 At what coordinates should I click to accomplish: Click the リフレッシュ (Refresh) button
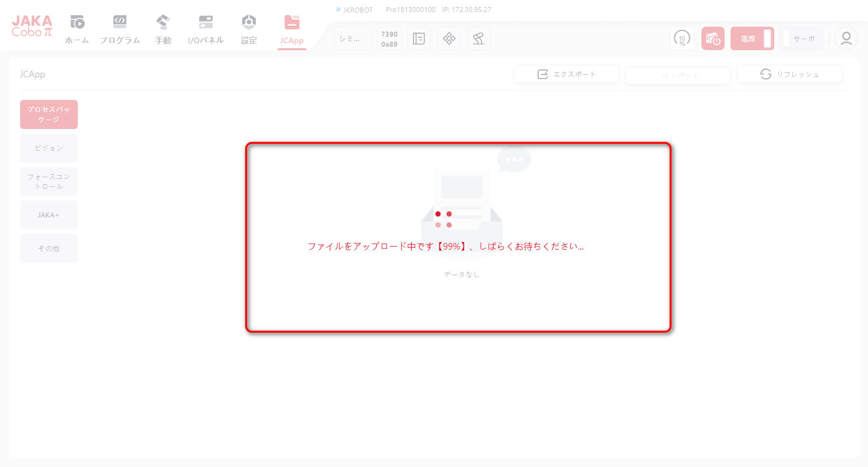(789, 74)
